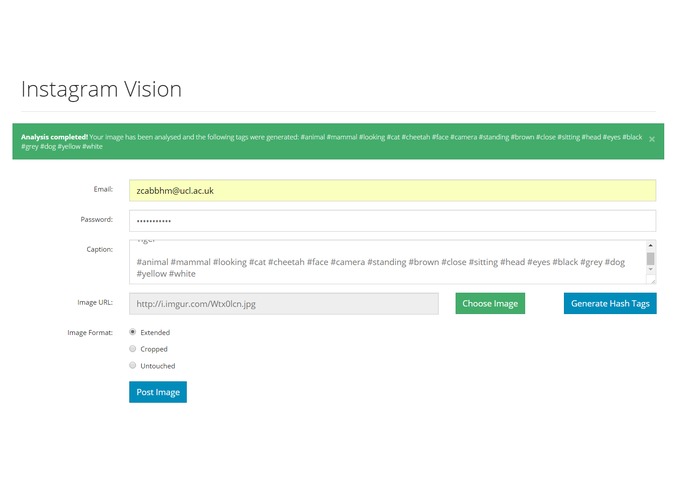
Task: Click caption scrollbar down arrow
Action: coord(651,269)
